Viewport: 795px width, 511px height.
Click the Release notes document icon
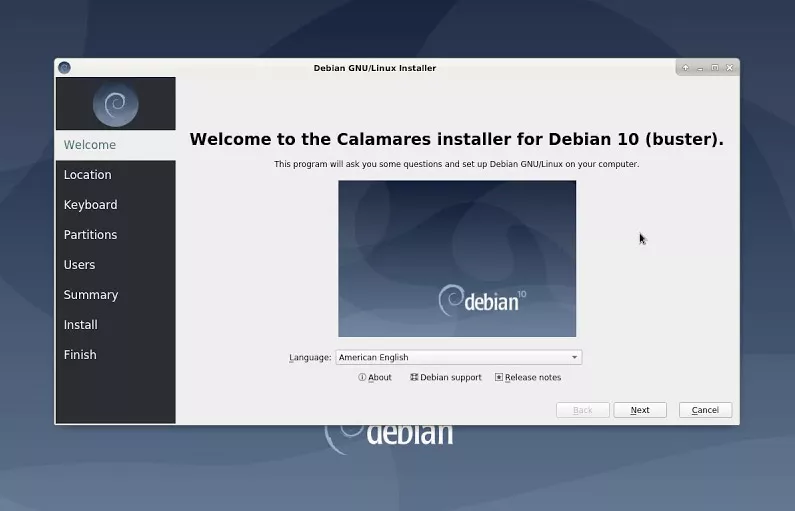[x=499, y=377]
